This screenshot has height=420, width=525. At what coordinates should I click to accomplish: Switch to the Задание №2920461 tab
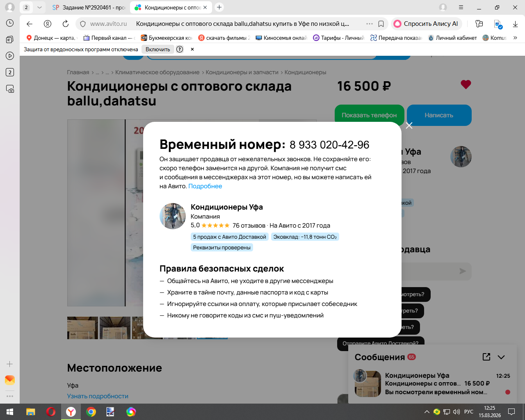pos(89,7)
